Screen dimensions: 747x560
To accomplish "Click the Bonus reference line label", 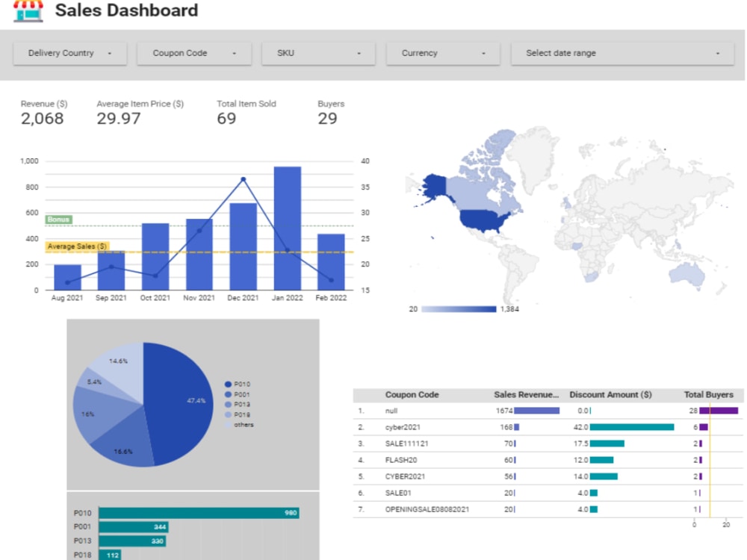I will (58, 219).
